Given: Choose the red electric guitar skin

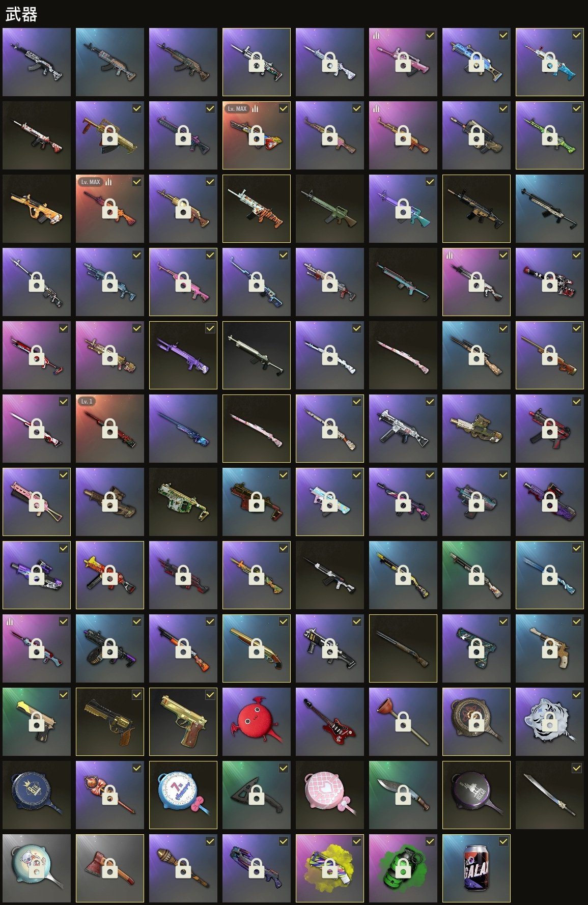Looking at the screenshot, I should tap(330, 722).
